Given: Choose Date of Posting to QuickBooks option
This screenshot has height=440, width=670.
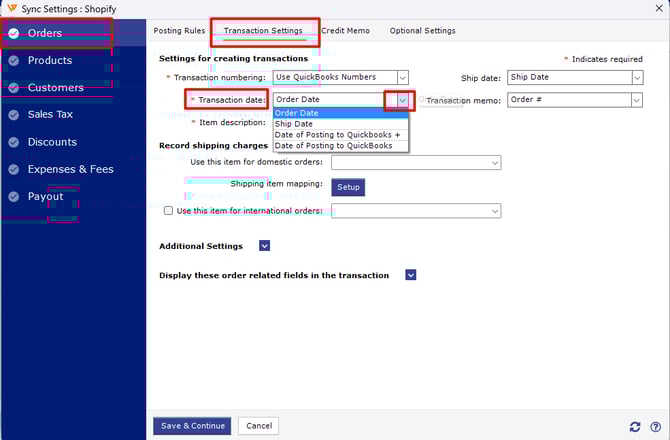Looking at the screenshot, I should coord(341,146).
